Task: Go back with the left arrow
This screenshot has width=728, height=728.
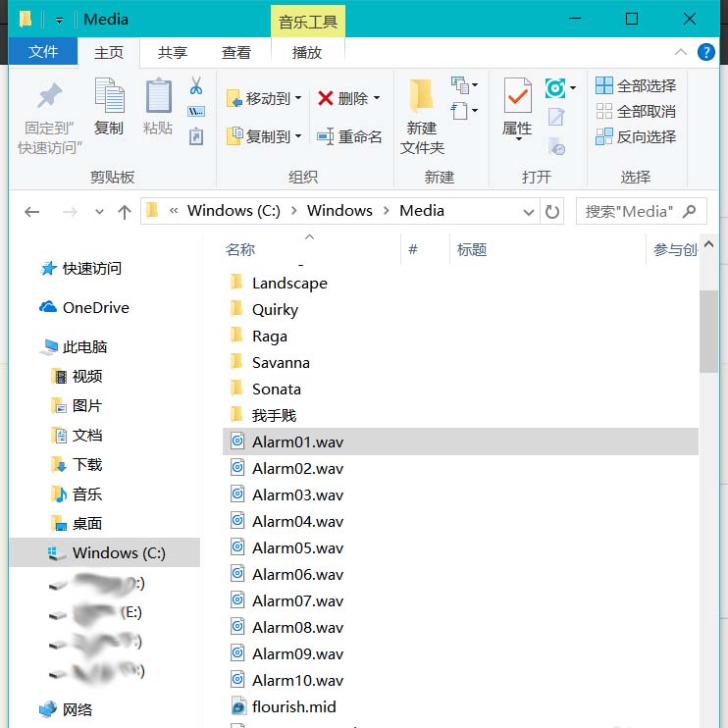Action: (x=31, y=212)
